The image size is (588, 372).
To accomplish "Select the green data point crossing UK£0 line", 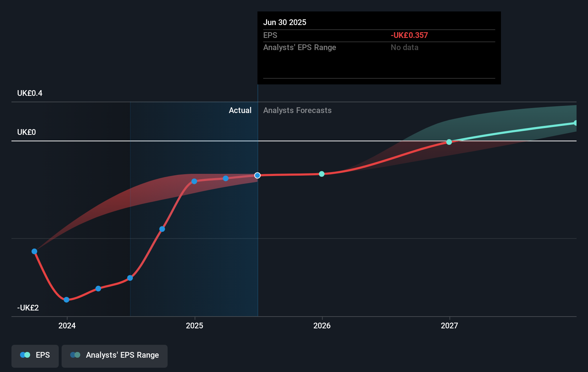I will [449, 142].
